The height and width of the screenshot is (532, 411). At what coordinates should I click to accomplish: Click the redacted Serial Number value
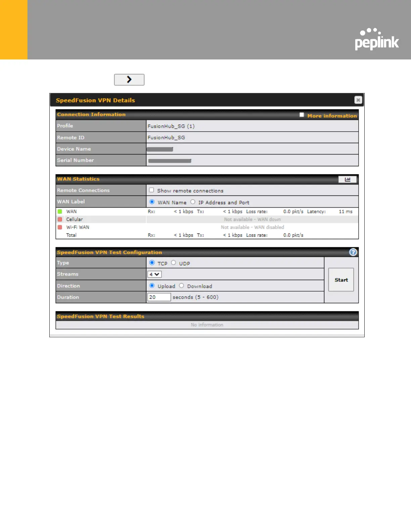[x=170, y=161]
